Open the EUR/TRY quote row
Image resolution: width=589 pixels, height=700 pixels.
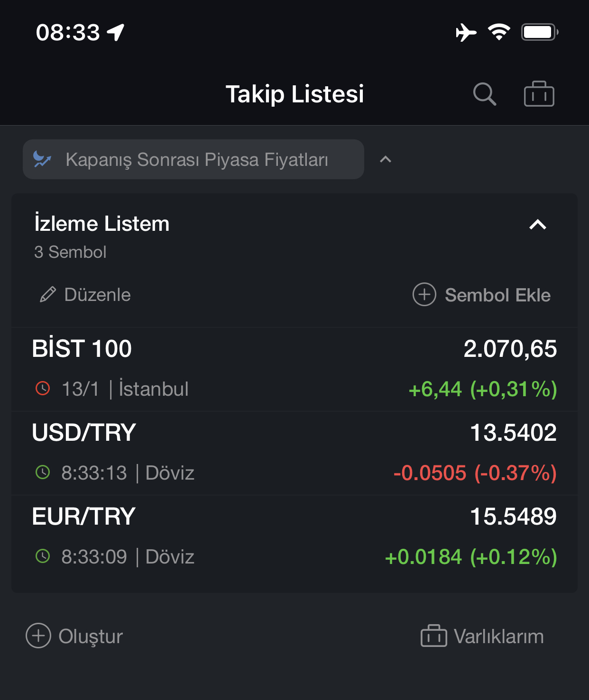pyautogui.click(x=294, y=537)
